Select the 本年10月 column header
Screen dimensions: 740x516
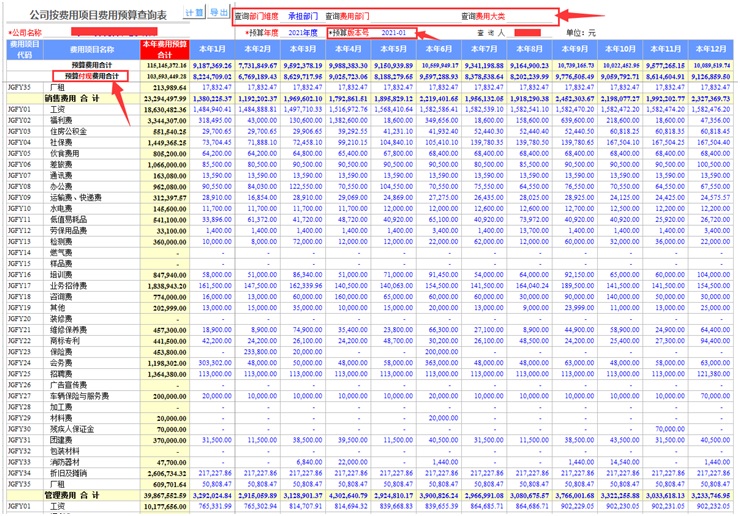pos(620,49)
